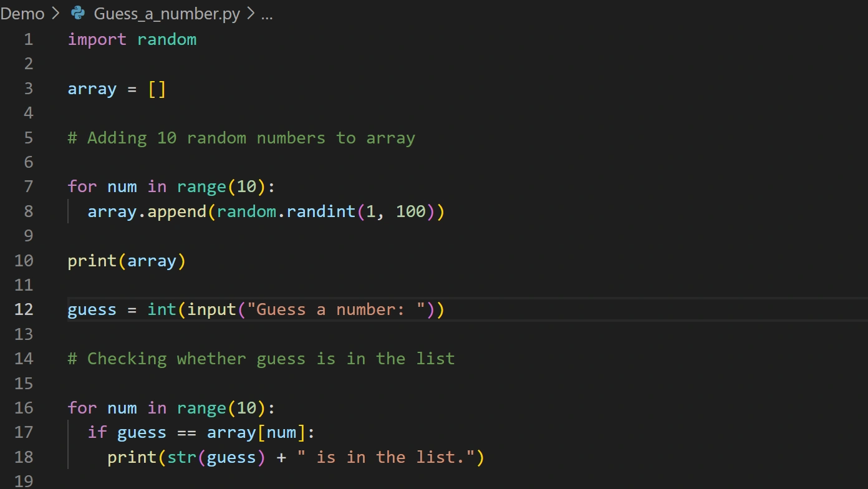Click line number 7 in the gutter

pos(28,186)
